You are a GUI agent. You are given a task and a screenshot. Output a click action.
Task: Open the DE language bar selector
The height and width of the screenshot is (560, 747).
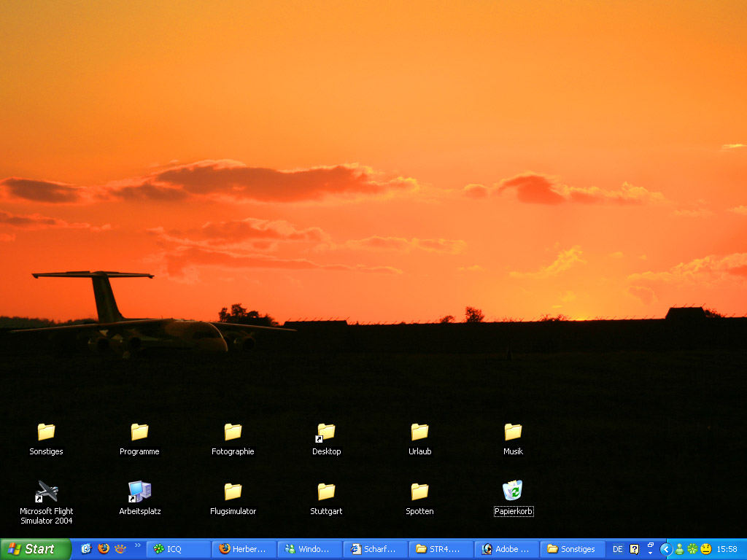pos(618,549)
